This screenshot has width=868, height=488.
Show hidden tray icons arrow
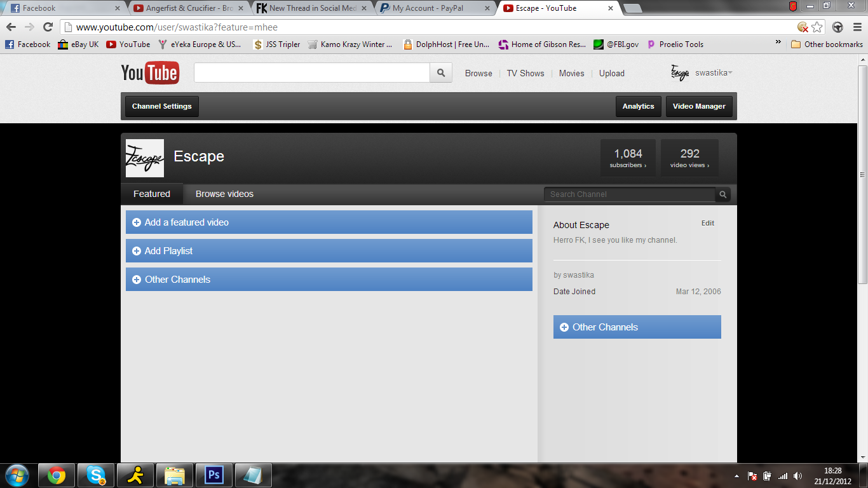pos(736,475)
